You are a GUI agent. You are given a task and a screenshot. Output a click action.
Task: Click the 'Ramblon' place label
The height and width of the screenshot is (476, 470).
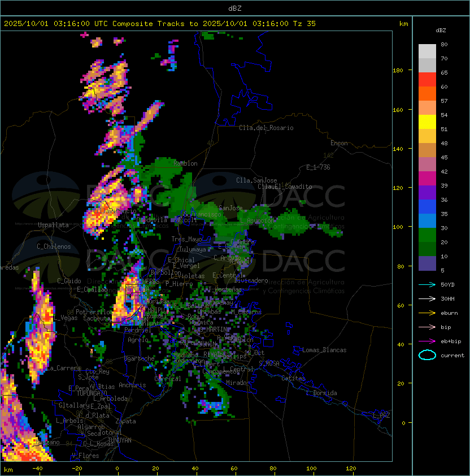[x=185, y=163]
